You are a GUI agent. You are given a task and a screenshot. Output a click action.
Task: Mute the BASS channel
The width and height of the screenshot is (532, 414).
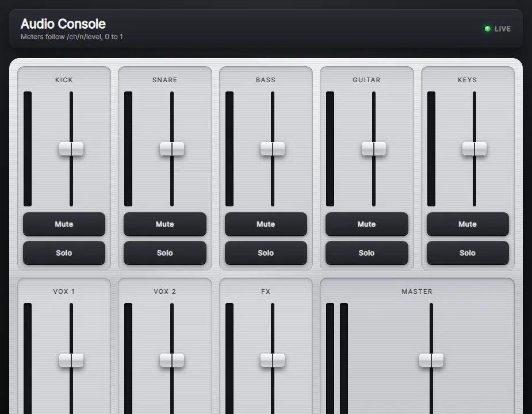point(266,224)
